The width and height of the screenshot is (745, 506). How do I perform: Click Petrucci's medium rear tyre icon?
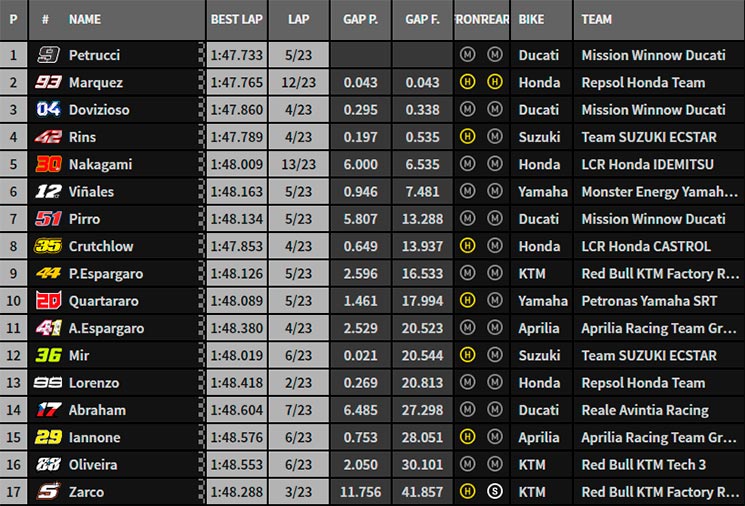pyautogui.click(x=495, y=55)
